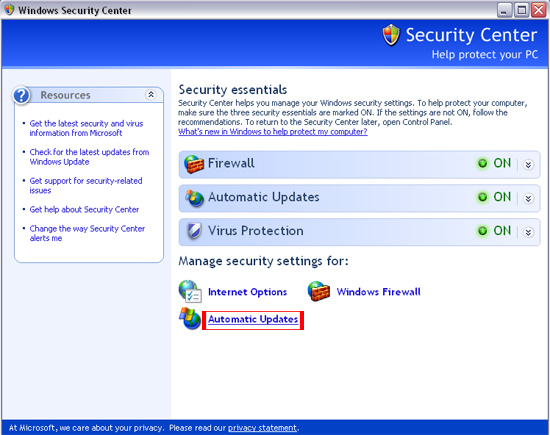The image size is (550, 435).
Task: Expand the Automatic Updates section details
Action: point(528,199)
